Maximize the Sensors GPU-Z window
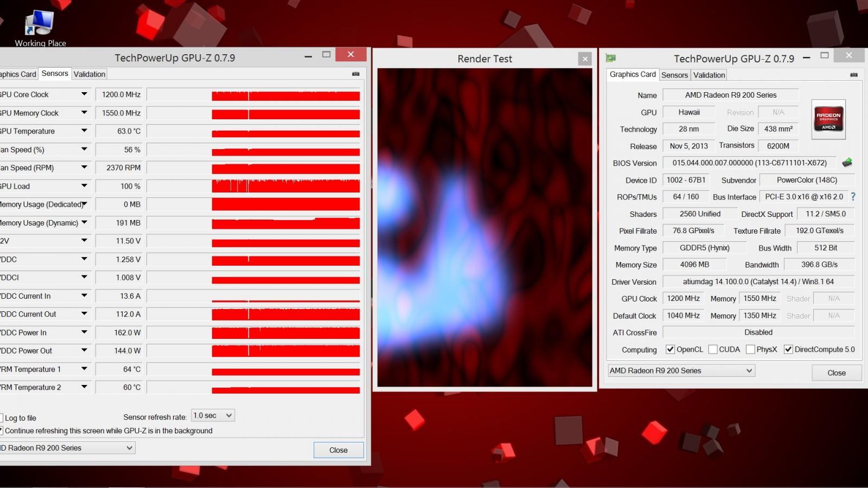Viewport: 868px width, 488px height. (x=326, y=54)
